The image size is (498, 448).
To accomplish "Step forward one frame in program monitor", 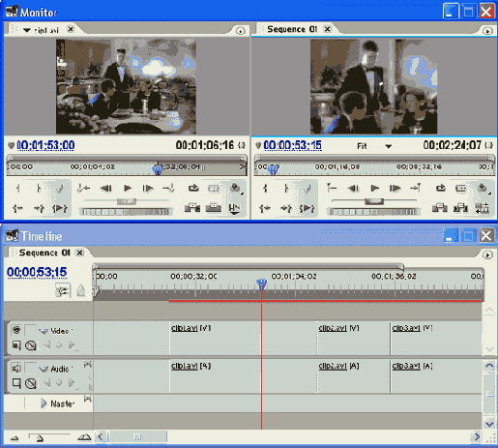I will pyautogui.click(x=395, y=188).
